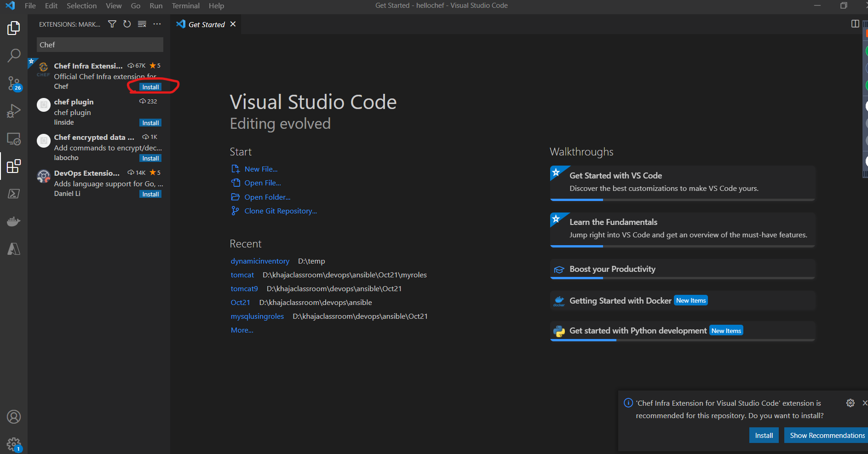Open the Help menu
Screen dimensions: 868x454
point(216,6)
